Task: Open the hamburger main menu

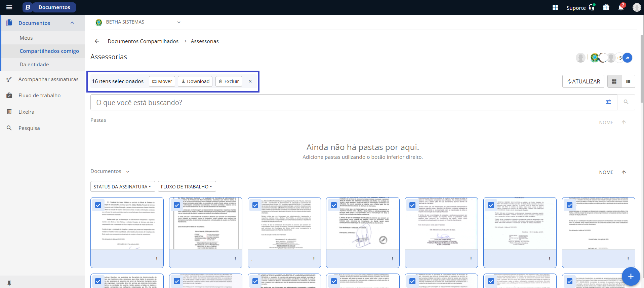Action: coord(9,7)
